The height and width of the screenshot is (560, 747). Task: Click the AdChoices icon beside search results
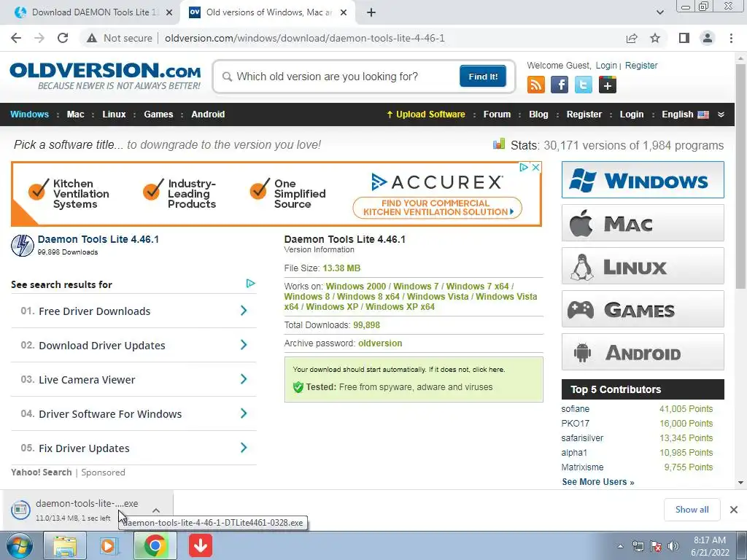pos(251,284)
